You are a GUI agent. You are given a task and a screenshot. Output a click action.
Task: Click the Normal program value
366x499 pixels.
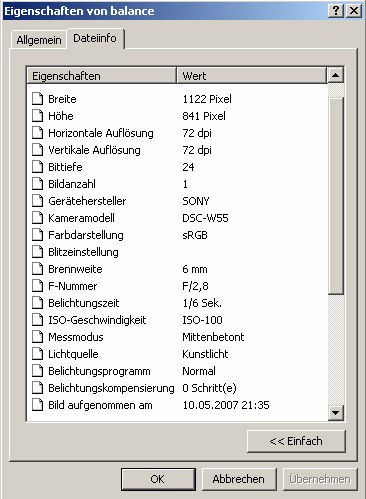[x=199, y=371]
